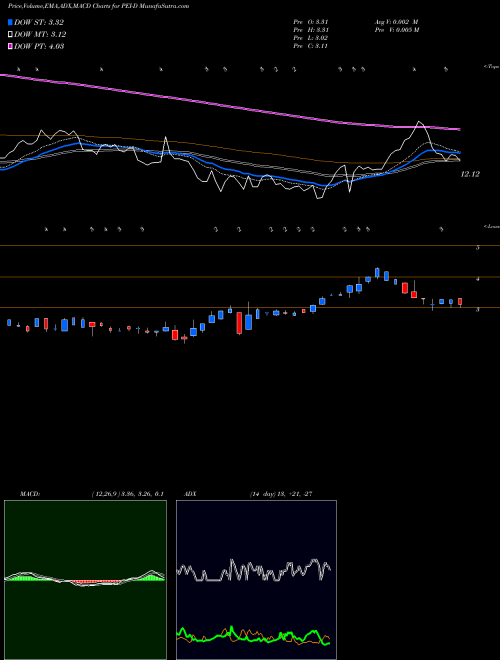Screen dimensions: 500x660
Task: Click the magenta DOW PT legend swatch
Action: click(x=11, y=47)
